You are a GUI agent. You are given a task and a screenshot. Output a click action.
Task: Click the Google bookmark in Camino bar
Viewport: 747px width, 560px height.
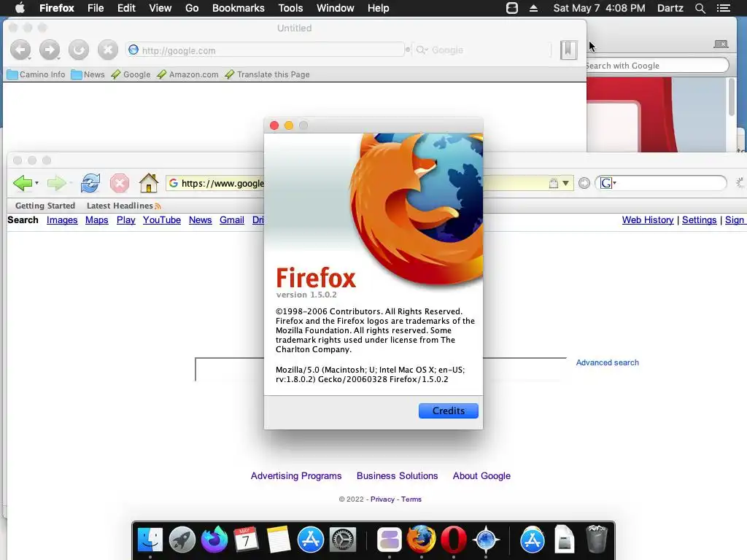131,74
